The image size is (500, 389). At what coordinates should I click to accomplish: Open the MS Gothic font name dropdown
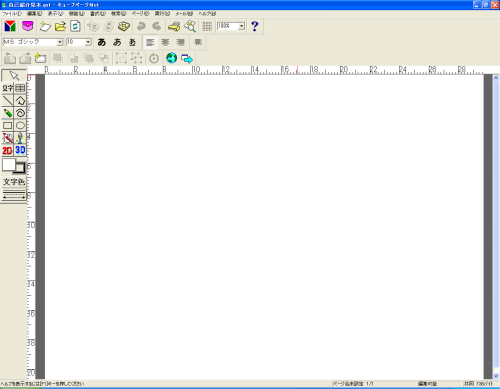60,42
